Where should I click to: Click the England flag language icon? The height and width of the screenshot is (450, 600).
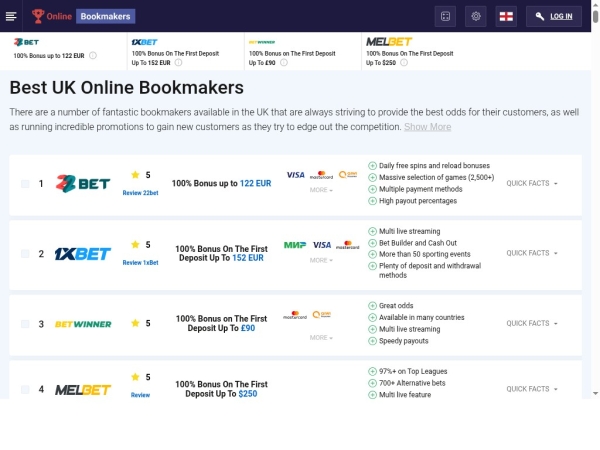click(506, 16)
